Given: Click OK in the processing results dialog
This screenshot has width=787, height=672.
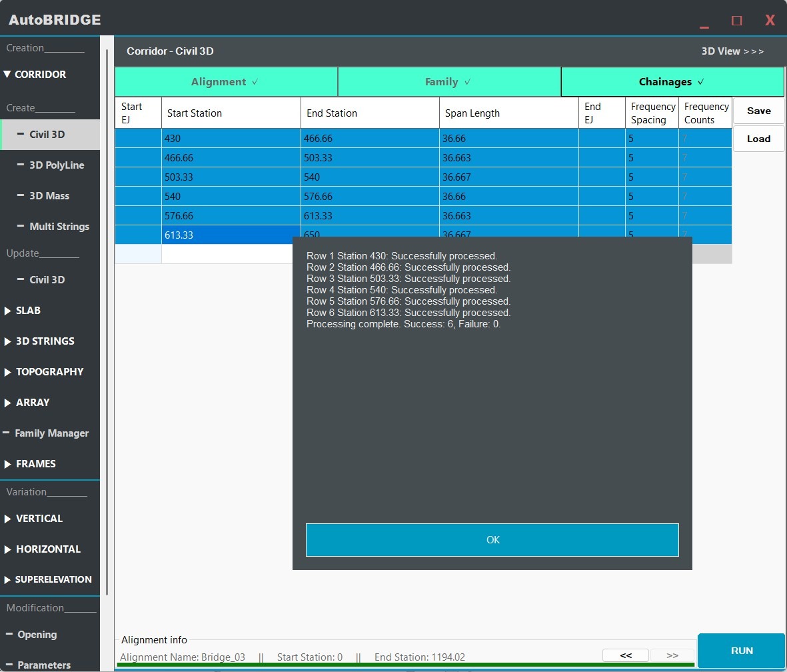Looking at the screenshot, I should point(492,540).
